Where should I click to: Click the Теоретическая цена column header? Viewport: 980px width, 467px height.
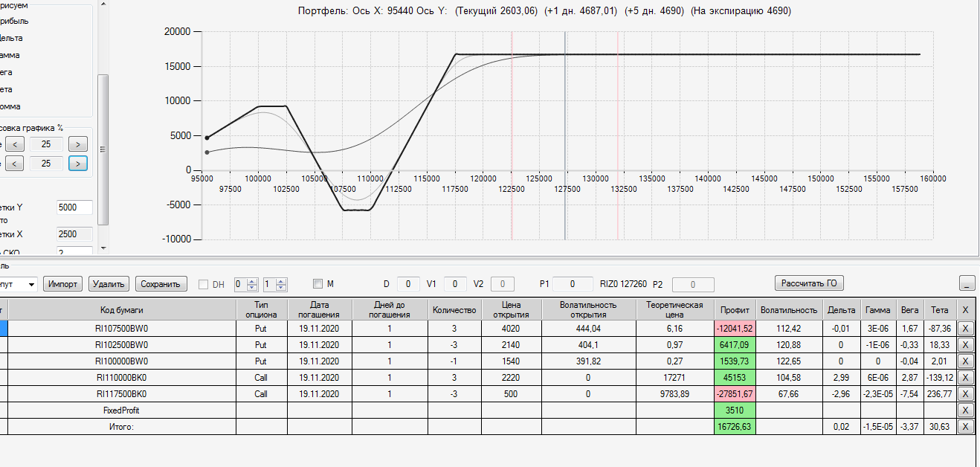click(674, 309)
